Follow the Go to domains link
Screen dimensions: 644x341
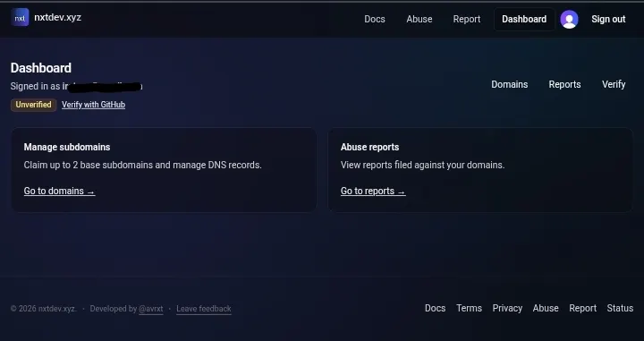(60, 191)
